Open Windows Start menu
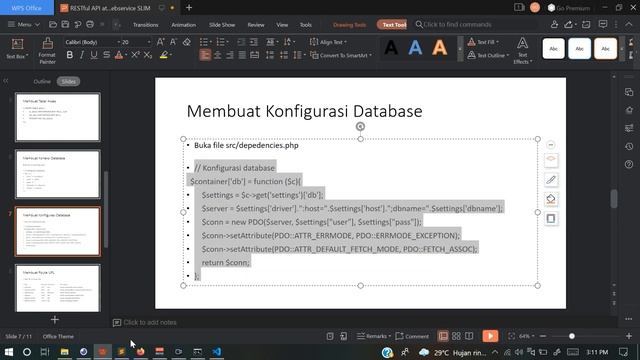This screenshot has width=640, height=360. pyautogui.click(x=9, y=351)
